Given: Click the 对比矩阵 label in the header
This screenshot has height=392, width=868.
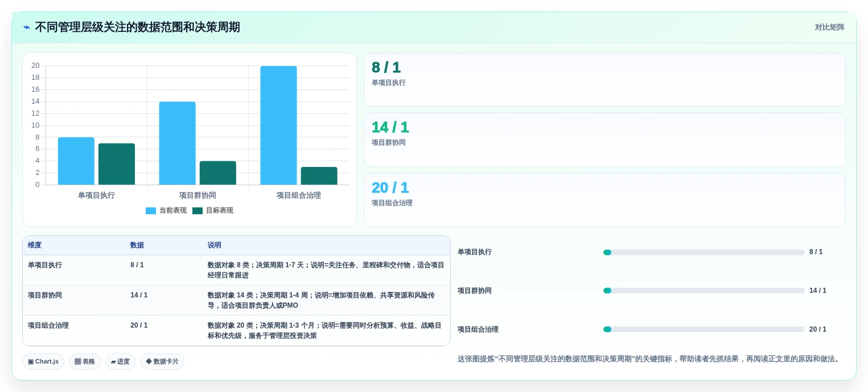Looking at the screenshot, I should [x=829, y=27].
